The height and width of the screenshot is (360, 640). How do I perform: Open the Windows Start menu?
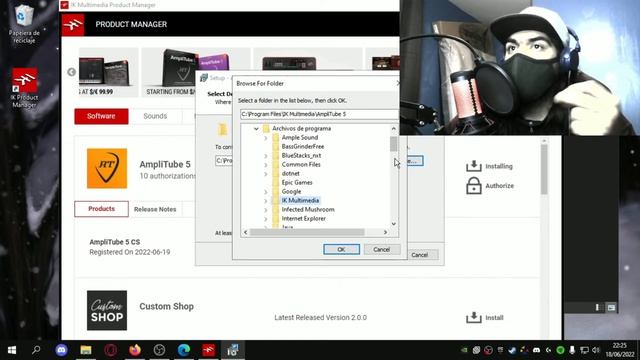(x=12, y=350)
